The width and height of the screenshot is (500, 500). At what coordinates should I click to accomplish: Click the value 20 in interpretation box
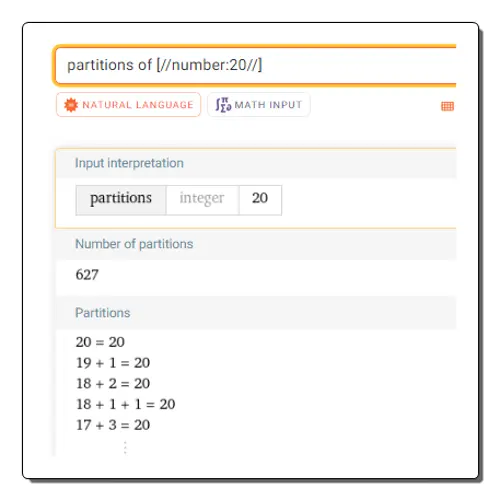260,200
